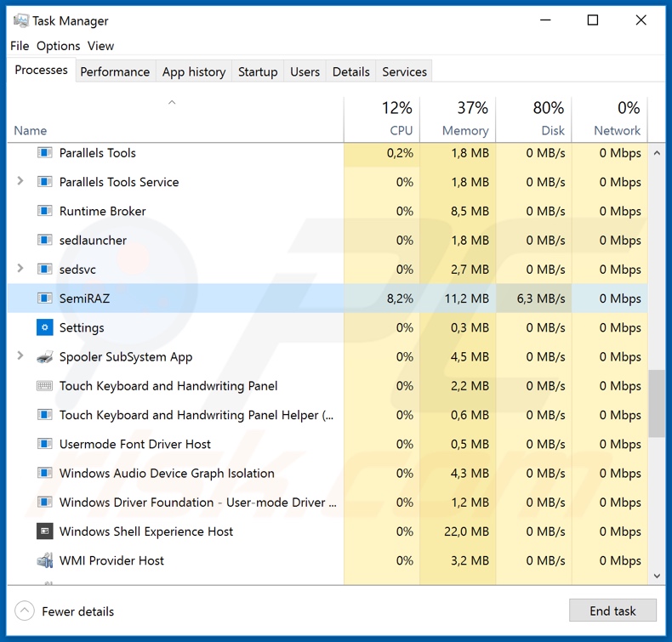672x642 pixels.
Task: Click the End task button
Action: 612,611
